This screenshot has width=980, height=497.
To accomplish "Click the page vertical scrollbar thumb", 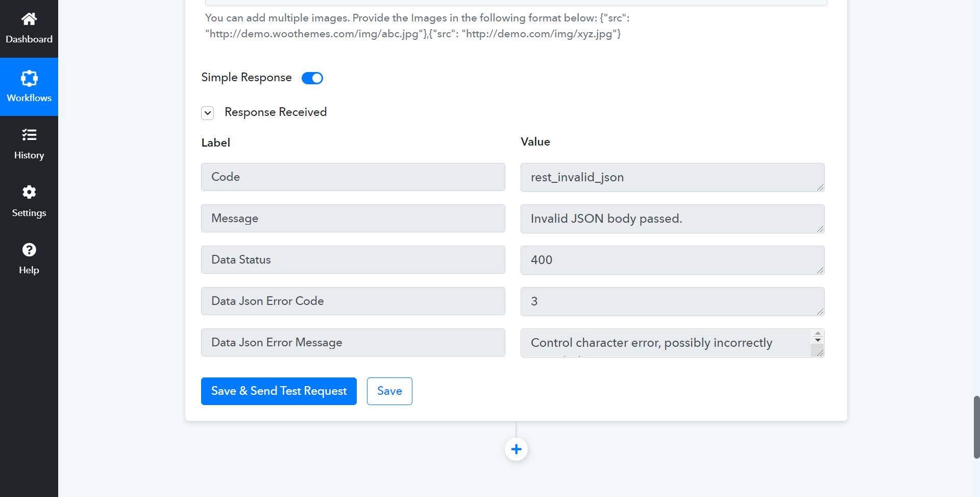I will (976, 427).
